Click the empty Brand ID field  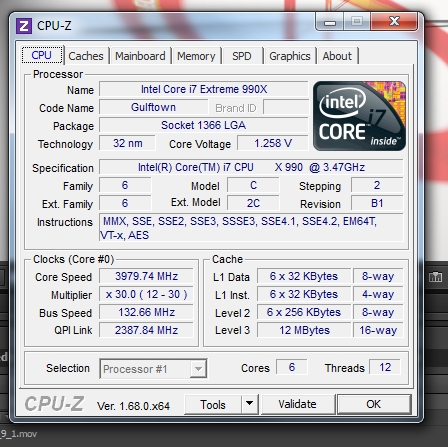tap(286, 107)
